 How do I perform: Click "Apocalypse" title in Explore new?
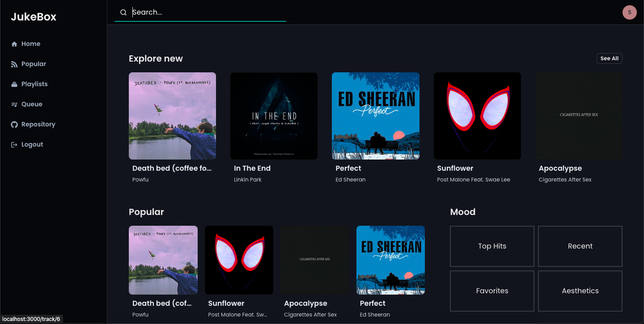(560, 168)
